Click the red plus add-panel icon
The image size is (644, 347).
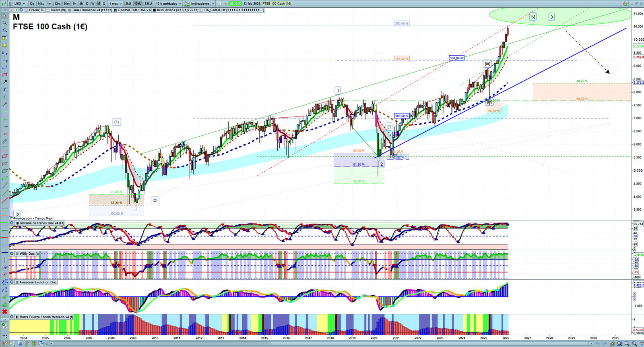click(x=12, y=10)
